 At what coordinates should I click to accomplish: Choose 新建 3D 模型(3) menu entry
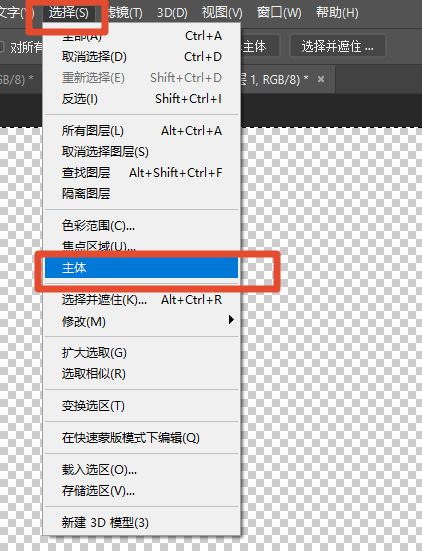[x=142, y=523]
